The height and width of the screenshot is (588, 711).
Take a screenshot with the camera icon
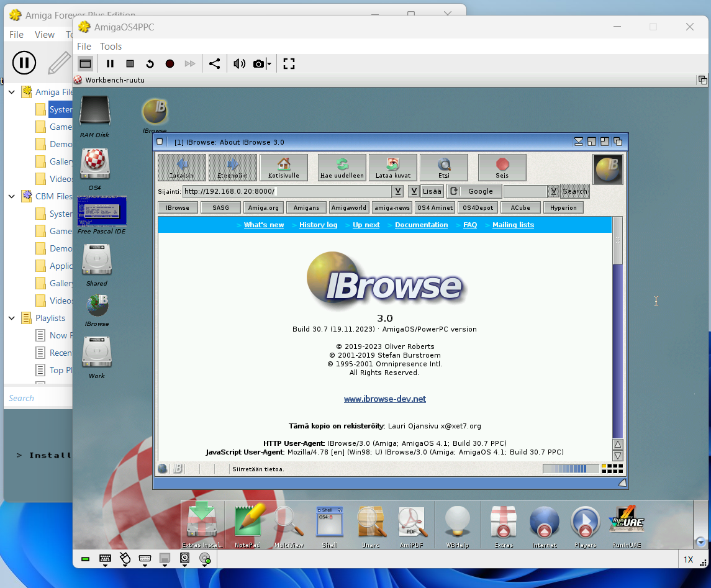pyautogui.click(x=258, y=64)
